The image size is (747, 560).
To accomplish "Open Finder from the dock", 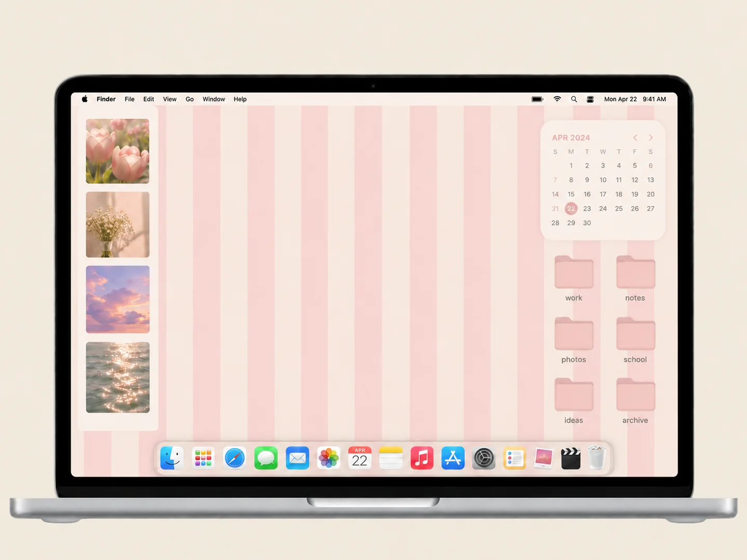I will (x=172, y=458).
